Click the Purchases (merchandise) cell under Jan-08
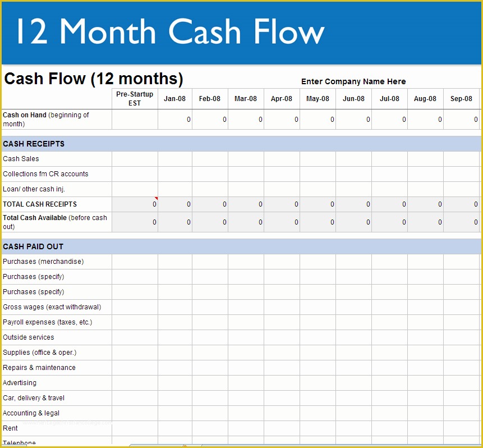 175,262
